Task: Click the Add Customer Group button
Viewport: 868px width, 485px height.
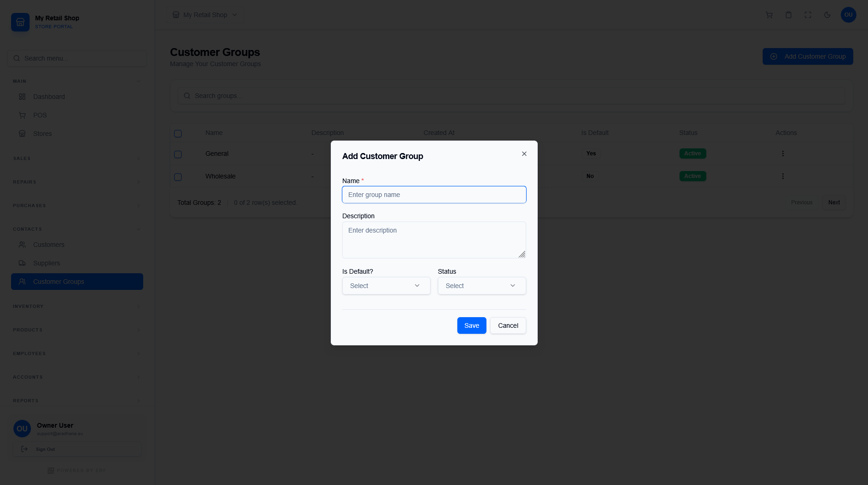Action: (x=808, y=56)
